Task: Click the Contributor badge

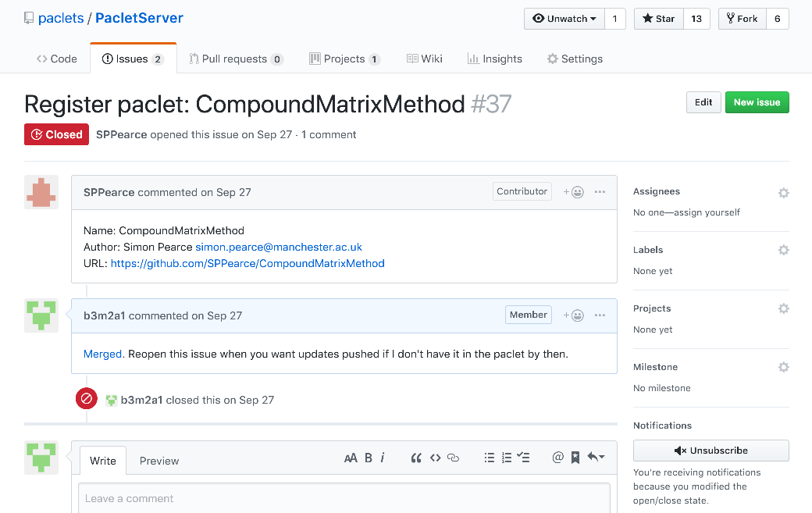Action: 522,191
